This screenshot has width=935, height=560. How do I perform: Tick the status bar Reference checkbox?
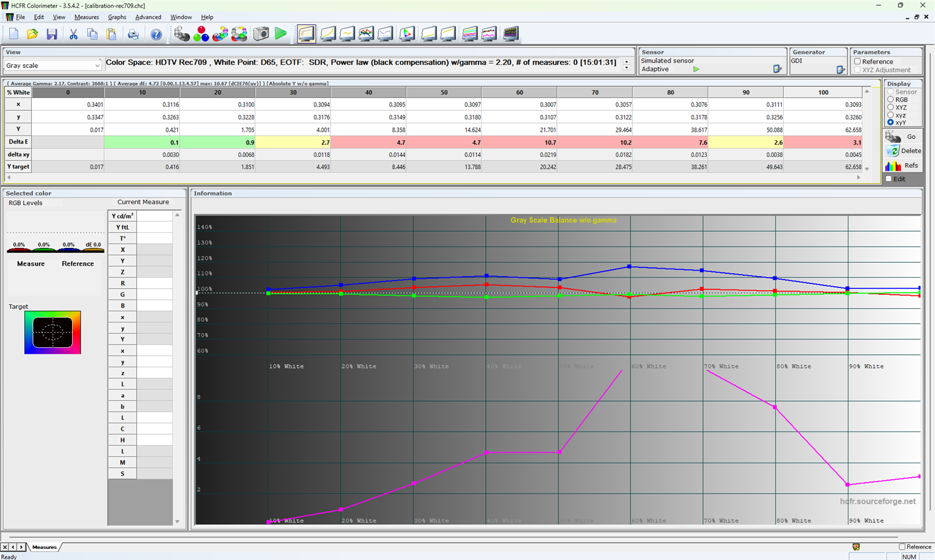tap(903, 547)
